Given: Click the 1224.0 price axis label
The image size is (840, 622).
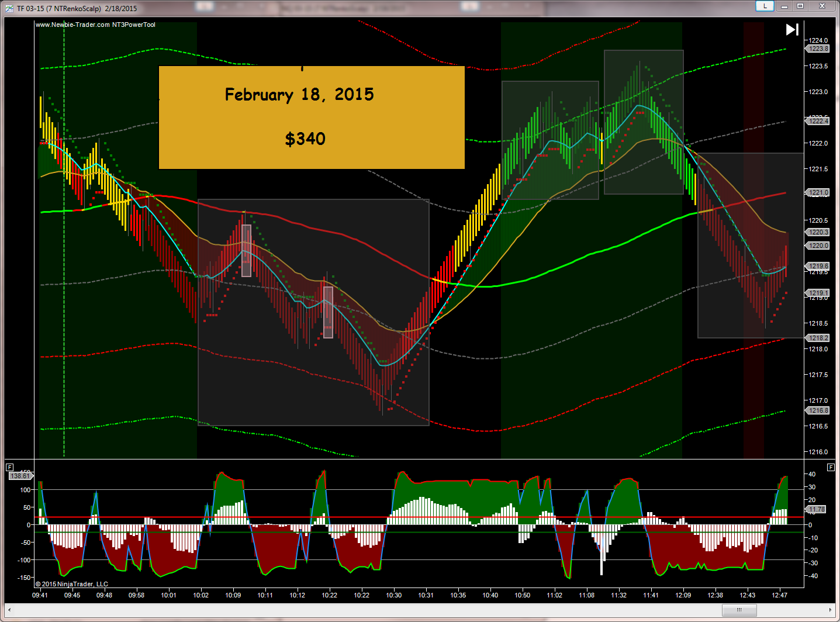Looking at the screenshot, I should point(818,40).
